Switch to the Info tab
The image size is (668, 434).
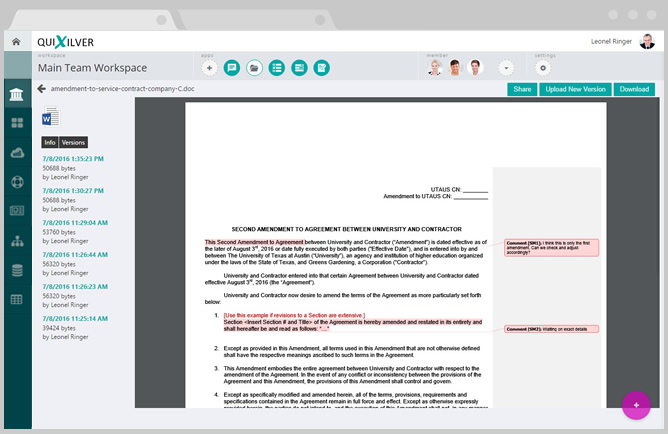pos(50,142)
